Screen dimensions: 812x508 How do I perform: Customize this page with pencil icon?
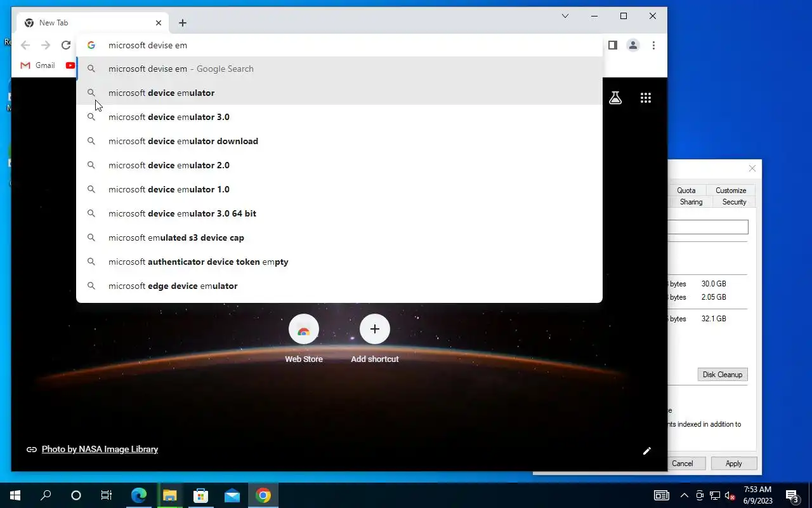pyautogui.click(x=647, y=451)
